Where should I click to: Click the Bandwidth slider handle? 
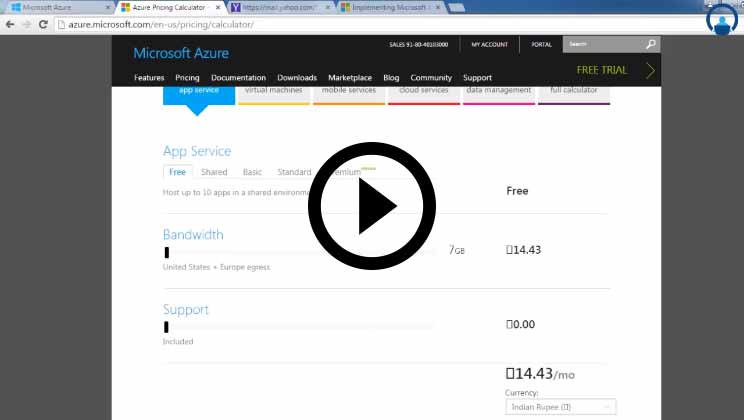click(166, 252)
